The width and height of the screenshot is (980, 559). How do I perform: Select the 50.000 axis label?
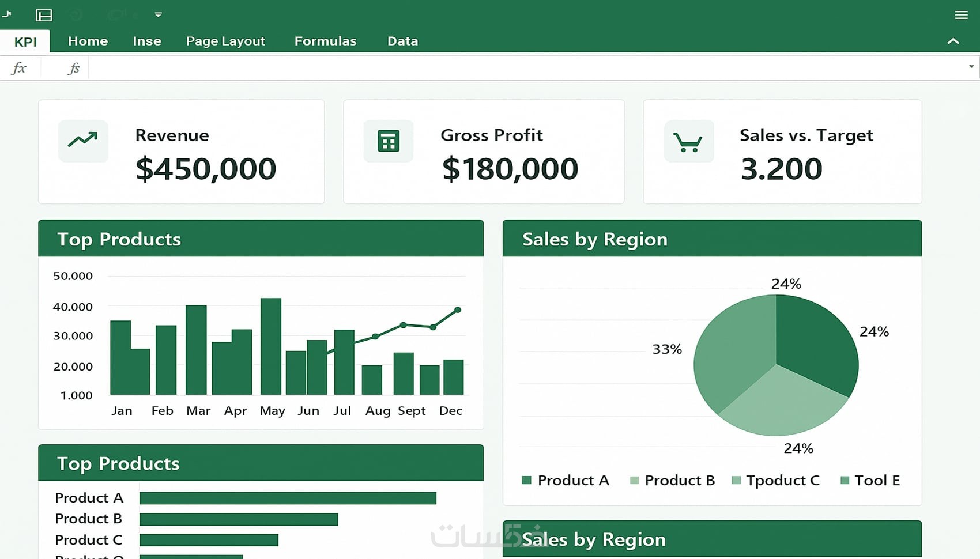coord(73,276)
